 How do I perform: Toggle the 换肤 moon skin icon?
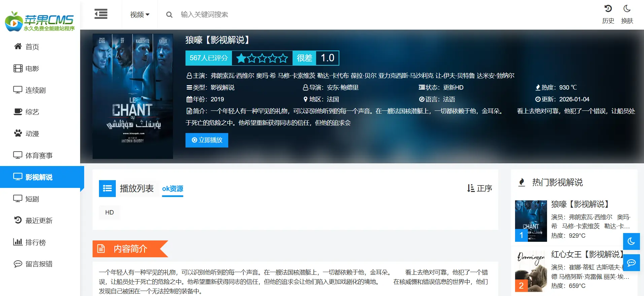[627, 9]
